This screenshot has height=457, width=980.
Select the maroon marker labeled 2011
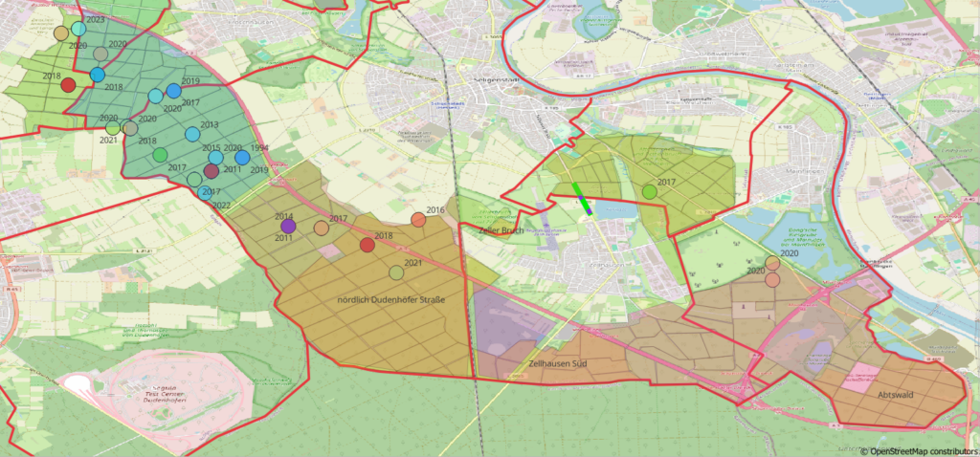coord(212,171)
